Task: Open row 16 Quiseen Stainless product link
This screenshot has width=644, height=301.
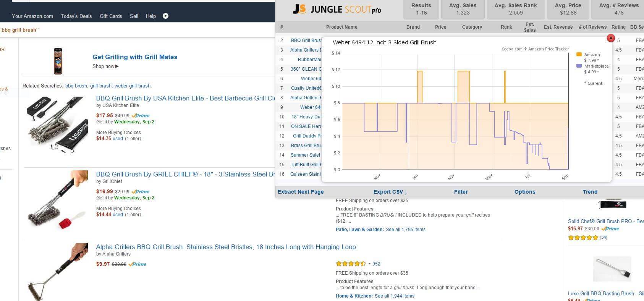Action: click(306, 174)
